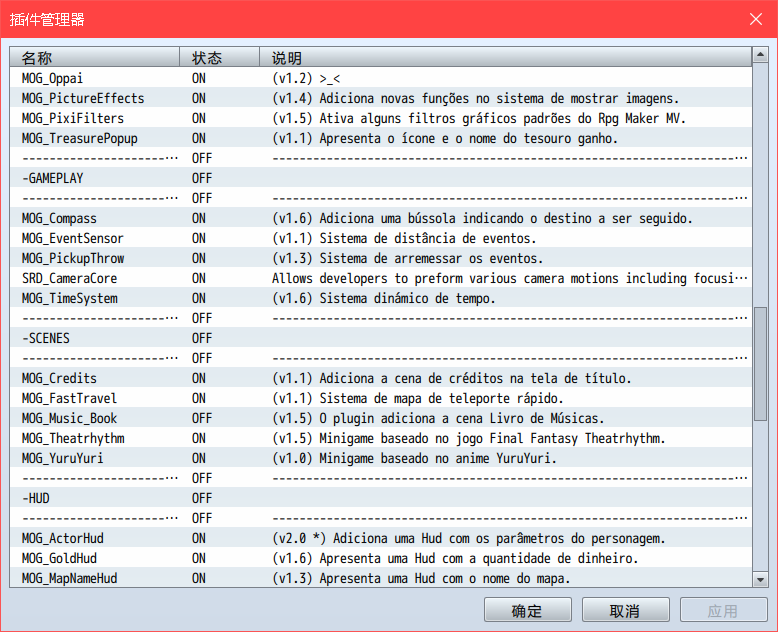Click description about 'quantidade de dinheiro'
Image resolution: width=778 pixels, height=632 pixels.
tap(455, 558)
